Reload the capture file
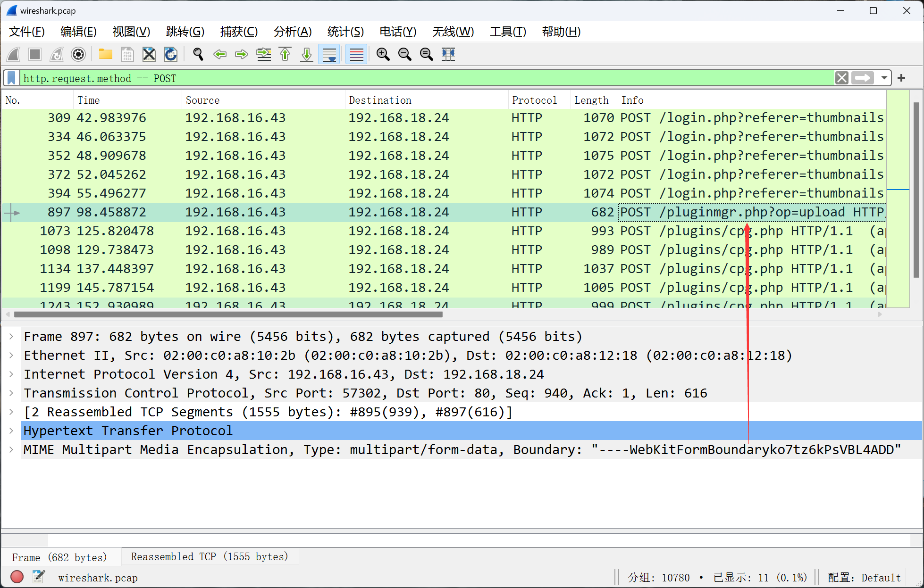The image size is (924, 588). pyautogui.click(x=170, y=54)
